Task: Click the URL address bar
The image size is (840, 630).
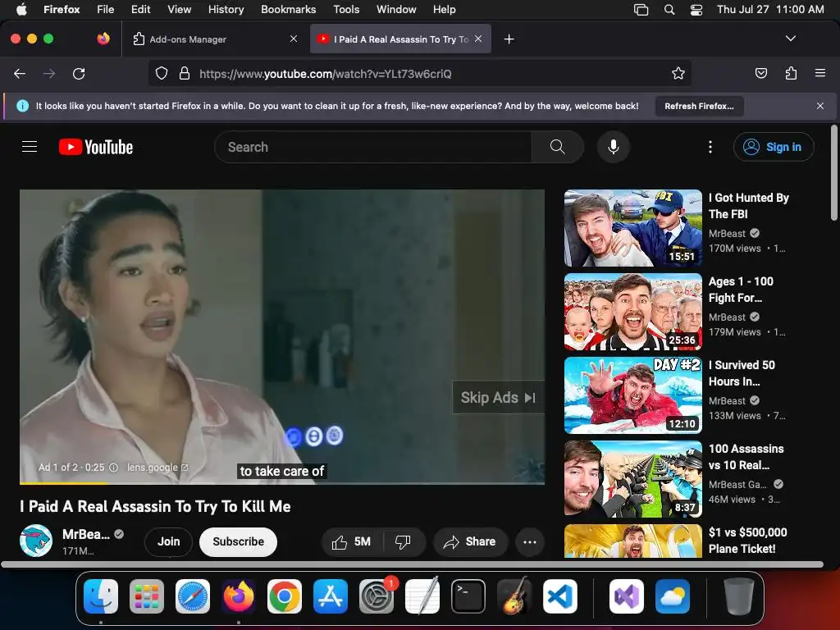Action: [419, 73]
